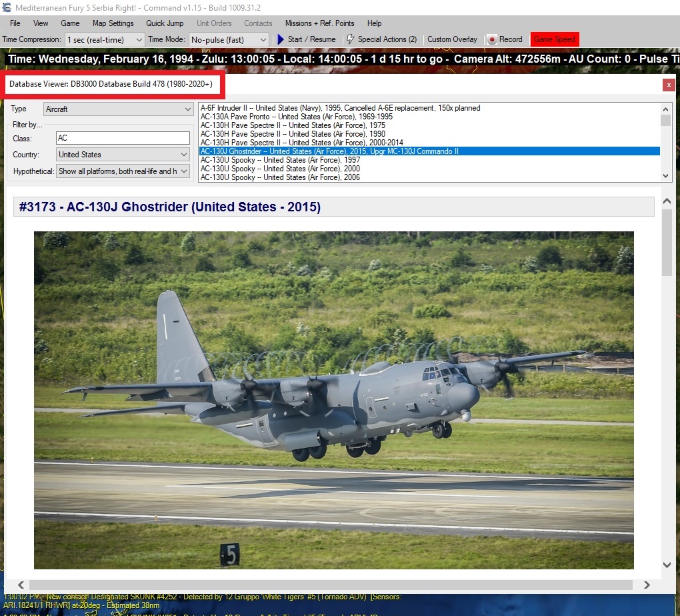Expand the Hypothetical platforms dropdown
Image resolution: width=680 pixels, height=616 pixels.
pos(184,171)
